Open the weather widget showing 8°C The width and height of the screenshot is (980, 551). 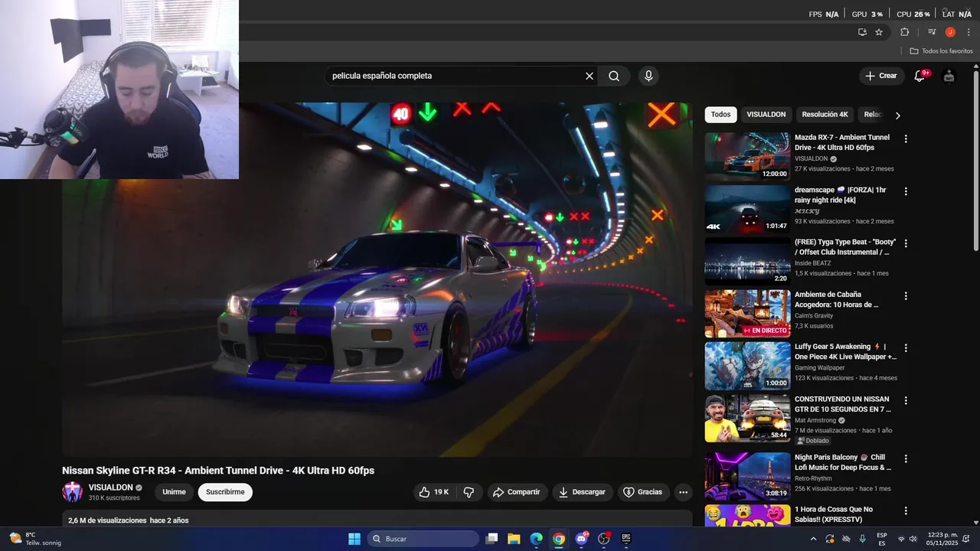coord(34,539)
